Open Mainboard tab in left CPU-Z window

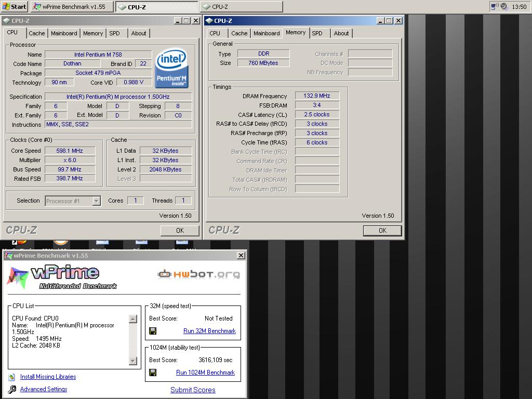(64, 33)
